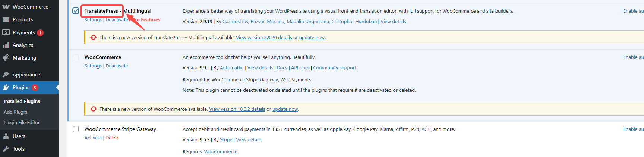Click the Marketing megaphone icon
This screenshot has width=644, height=157.
pos(6,58)
